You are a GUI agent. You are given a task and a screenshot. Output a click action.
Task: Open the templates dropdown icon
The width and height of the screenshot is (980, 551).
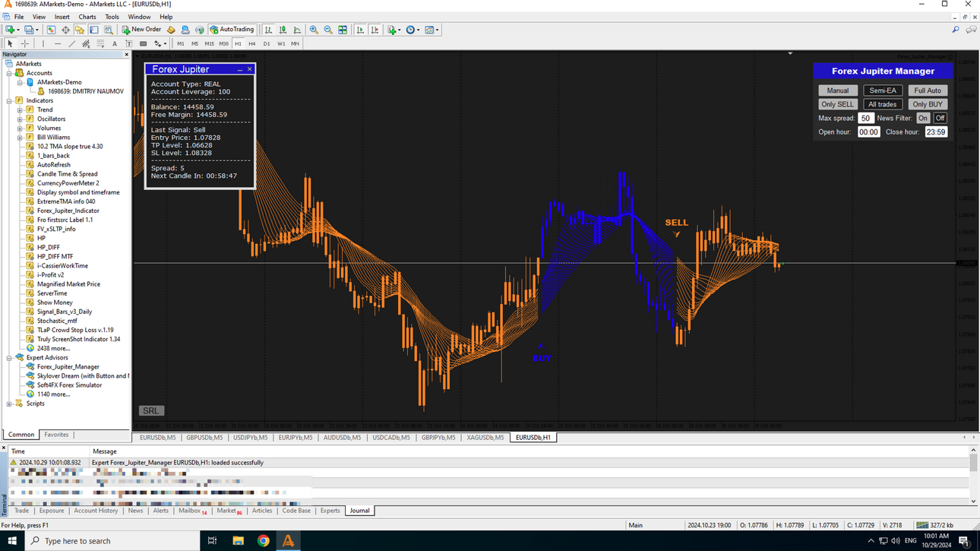(432, 30)
